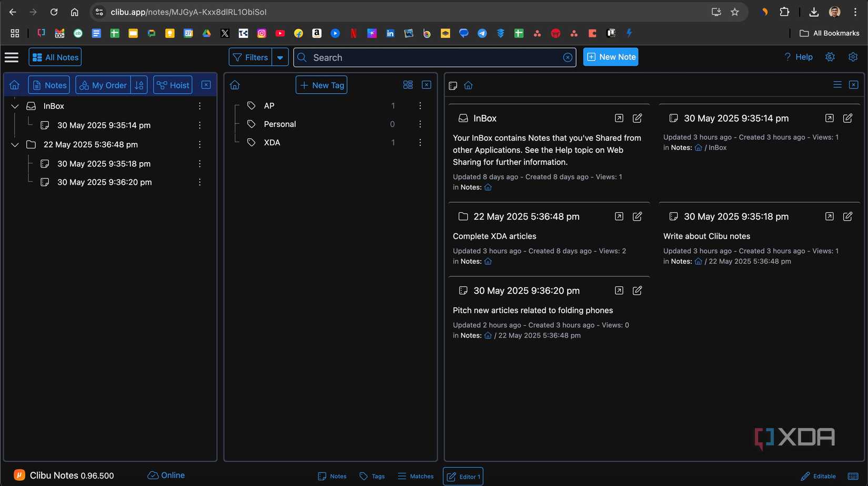Collapse the InBox tree node
This screenshot has height=486, width=868.
click(15, 106)
